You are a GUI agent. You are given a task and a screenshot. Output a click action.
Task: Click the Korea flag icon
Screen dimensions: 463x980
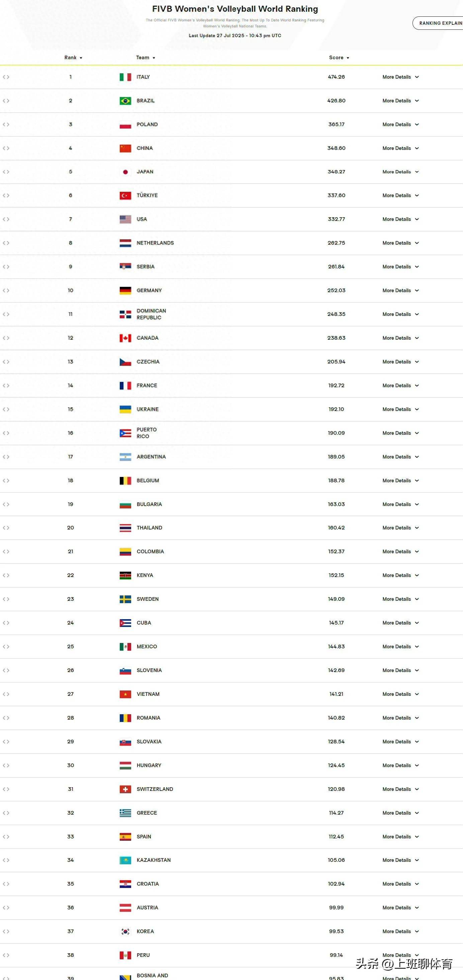tap(125, 931)
